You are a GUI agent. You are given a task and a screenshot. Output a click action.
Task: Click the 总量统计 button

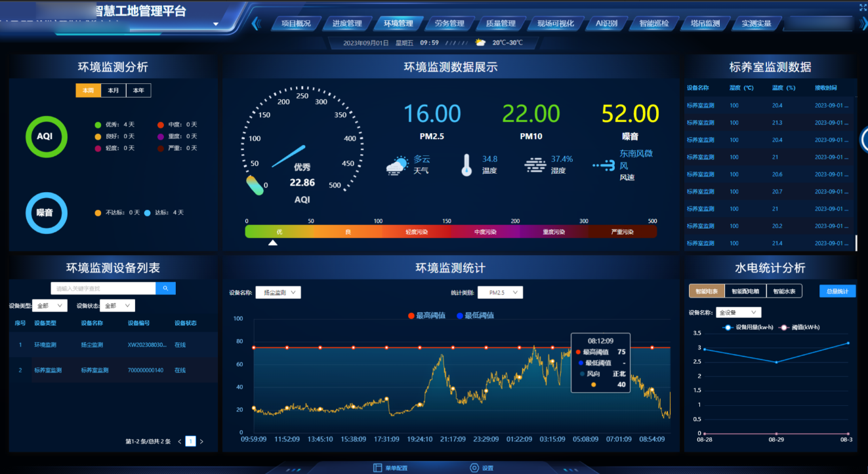point(837,291)
